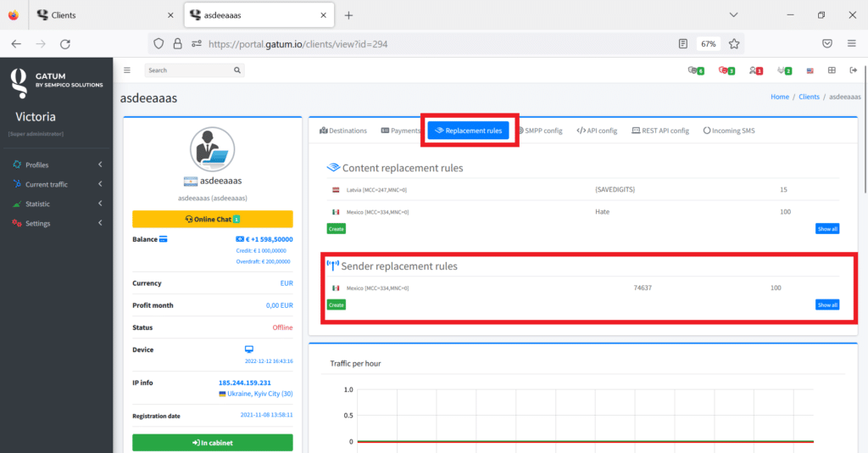
Task: Click sender value 74637
Action: pos(643,288)
